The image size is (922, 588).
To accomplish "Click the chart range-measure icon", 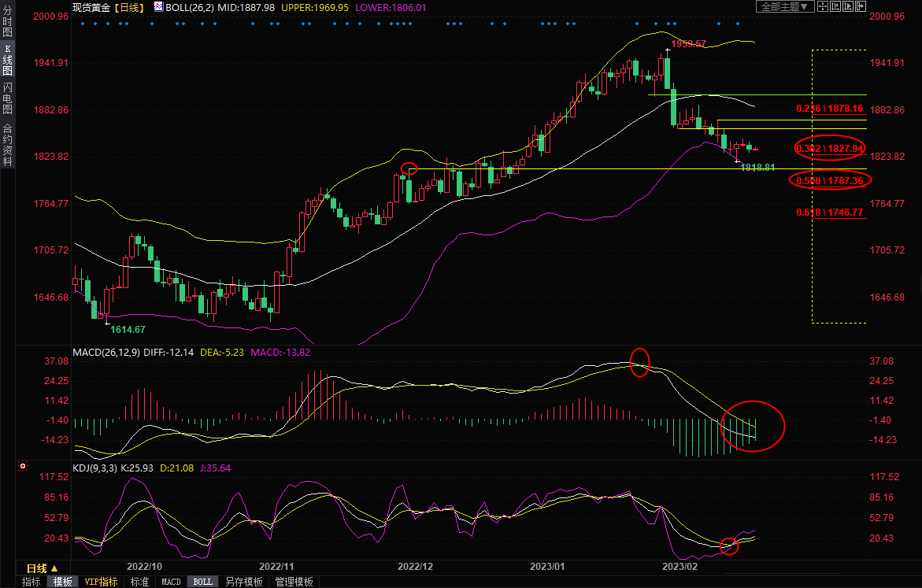I will 835,6.
